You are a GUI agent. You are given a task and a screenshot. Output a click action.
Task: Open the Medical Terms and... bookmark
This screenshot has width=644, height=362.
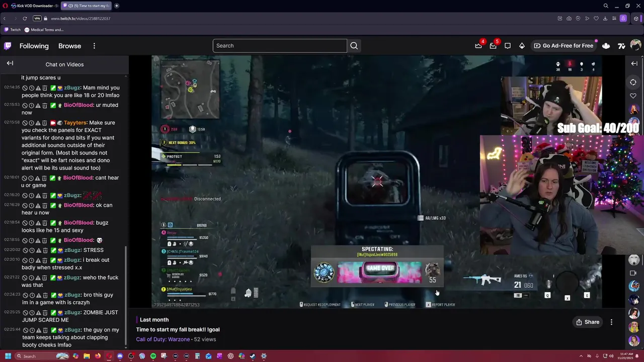pos(44,30)
